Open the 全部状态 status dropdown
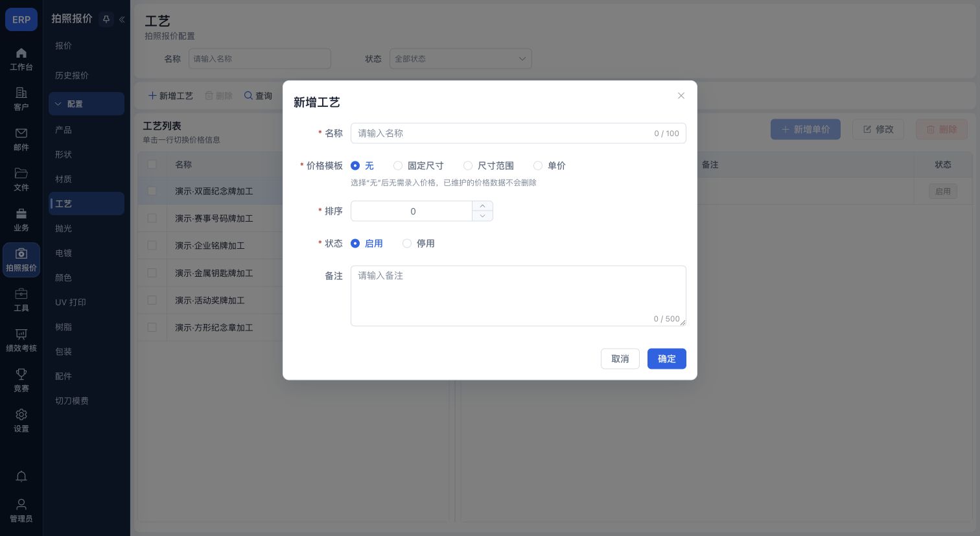 pyautogui.click(x=461, y=59)
